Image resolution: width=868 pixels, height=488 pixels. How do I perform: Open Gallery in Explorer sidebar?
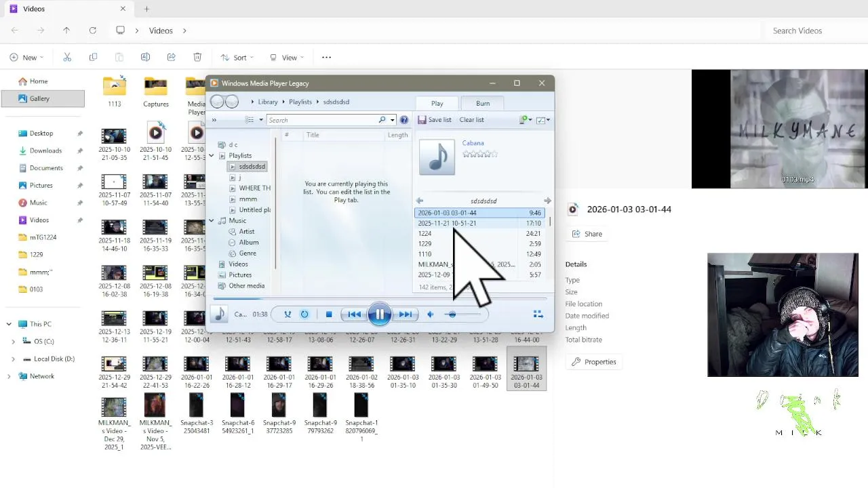[x=43, y=98]
